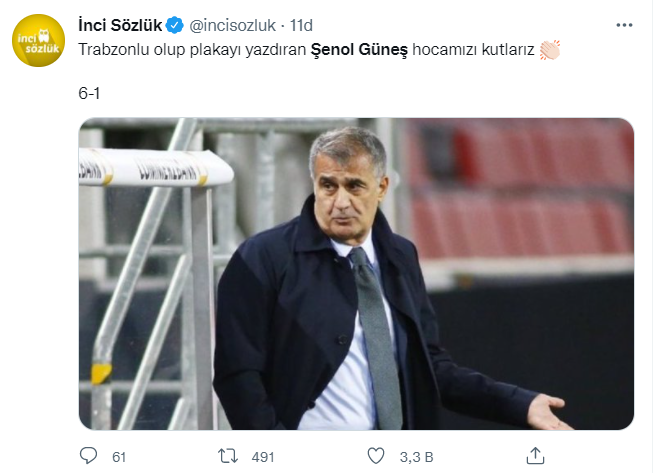Open the attached photo of the coach
This screenshot has height=473, width=658.
pos(356,274)
